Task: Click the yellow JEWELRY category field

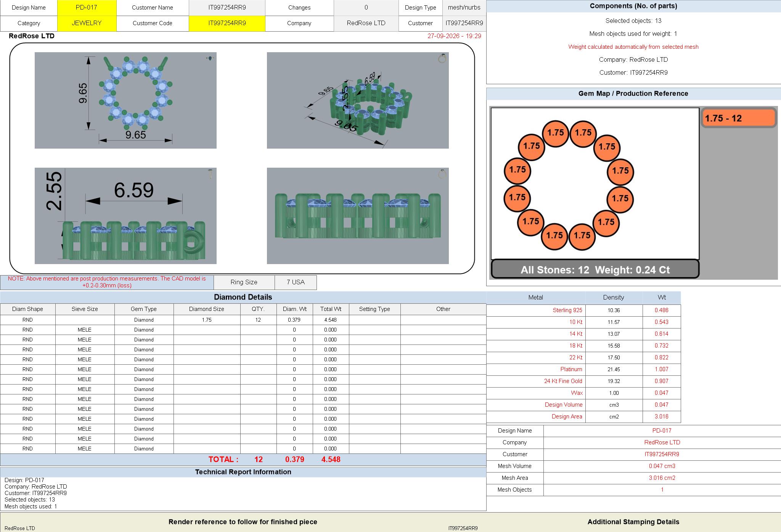Action: pyautogui.click(x=87, y=23)
